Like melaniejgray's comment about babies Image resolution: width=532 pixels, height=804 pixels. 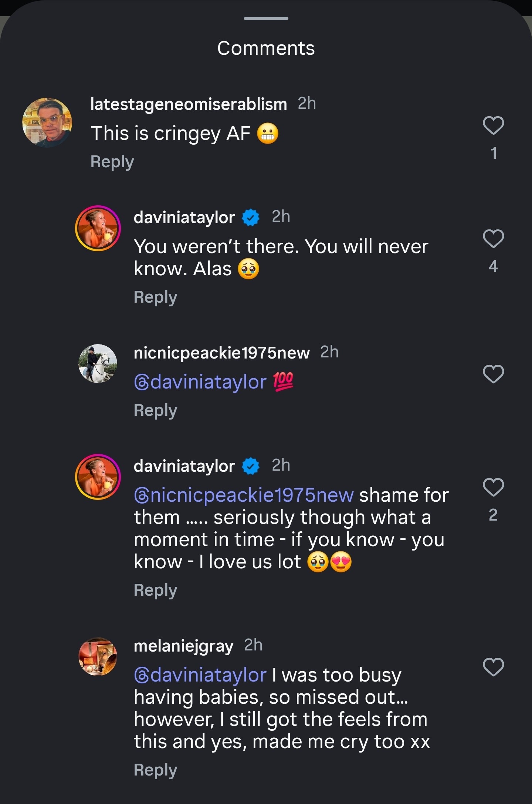tap(493, 667)
